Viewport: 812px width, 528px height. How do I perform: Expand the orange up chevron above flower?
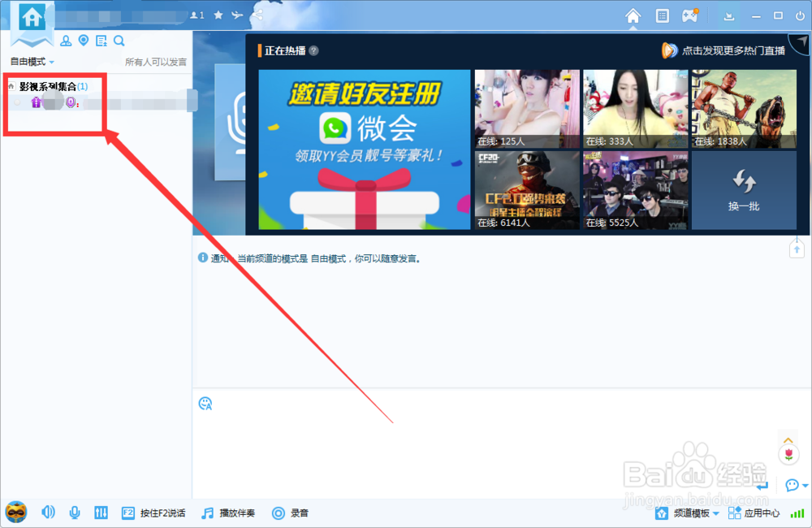tap(788, 440)
